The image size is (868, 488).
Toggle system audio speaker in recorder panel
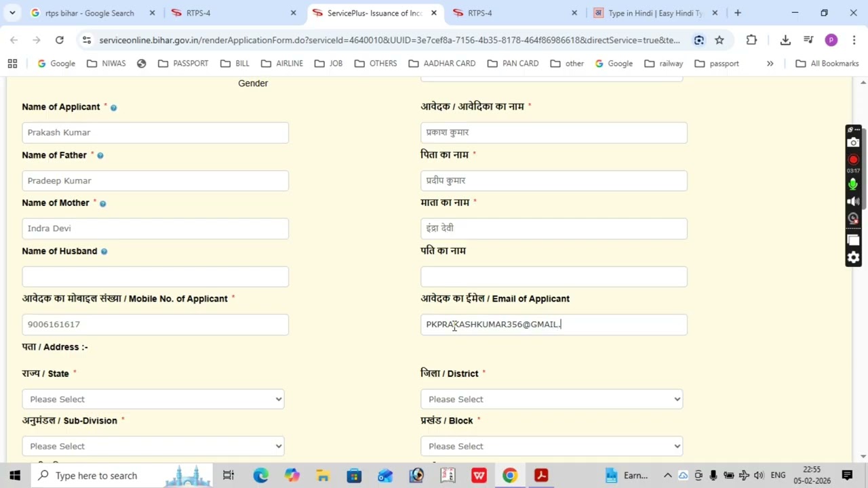tap(853, 201)
